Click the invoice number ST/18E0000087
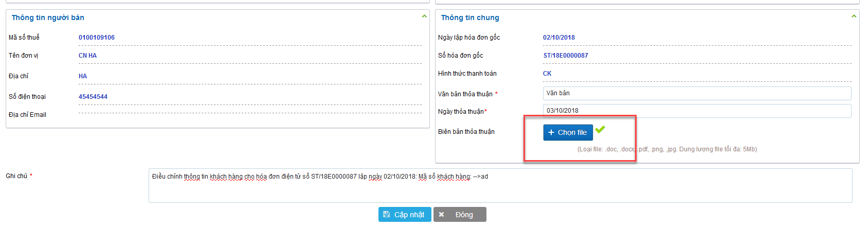868x227 pixels. click(x=566, y=56)
